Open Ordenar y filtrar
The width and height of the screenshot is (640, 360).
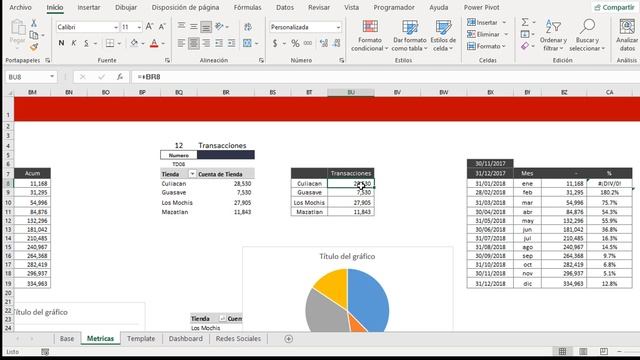tap(553, 36)
